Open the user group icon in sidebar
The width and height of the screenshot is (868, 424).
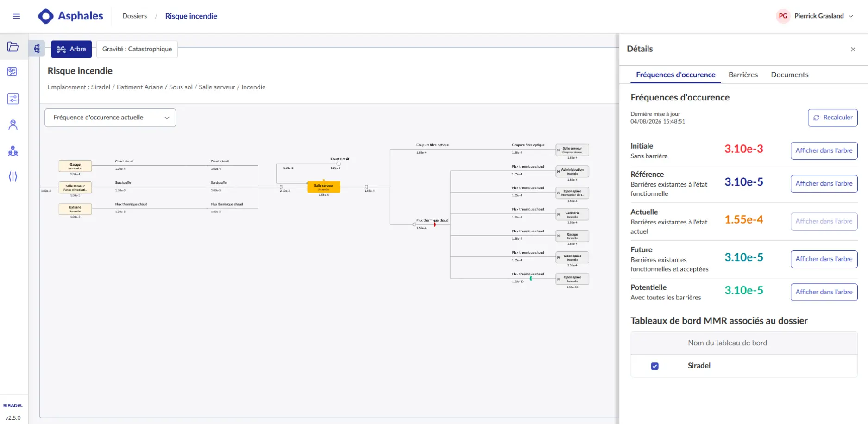(x=13, y=151)
